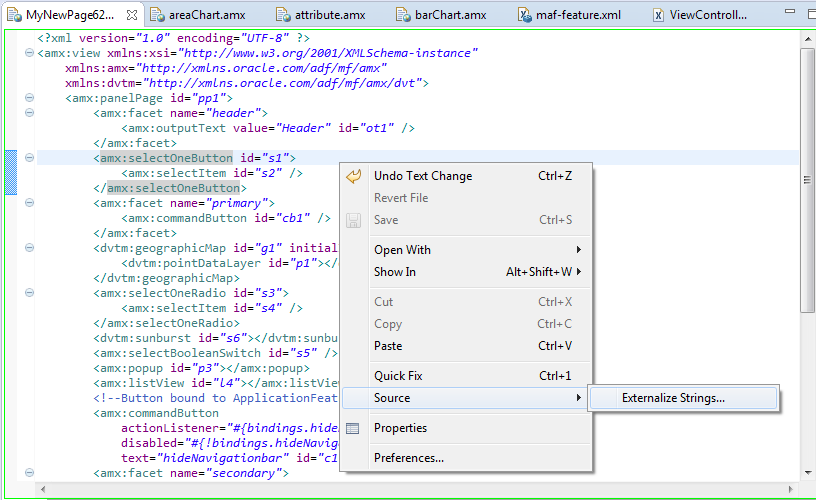The width and height of the screenshot is (816, 500).
Task: Click the vertical scrollbar down arrow
Action: [808, 473]
